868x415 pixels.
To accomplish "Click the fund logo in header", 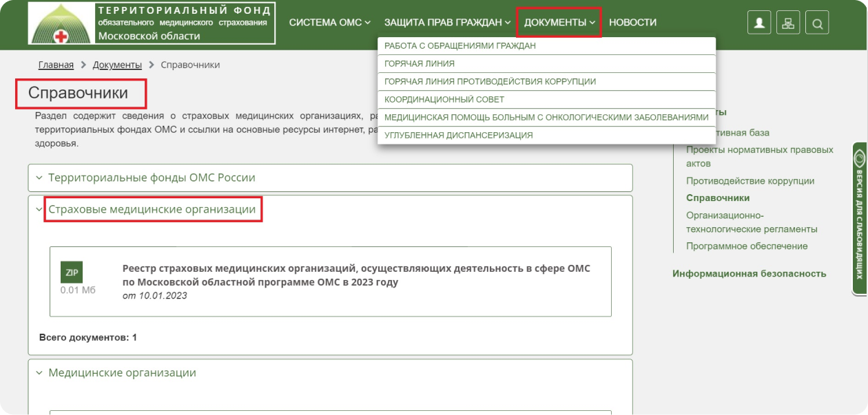I will coord(152,23).
